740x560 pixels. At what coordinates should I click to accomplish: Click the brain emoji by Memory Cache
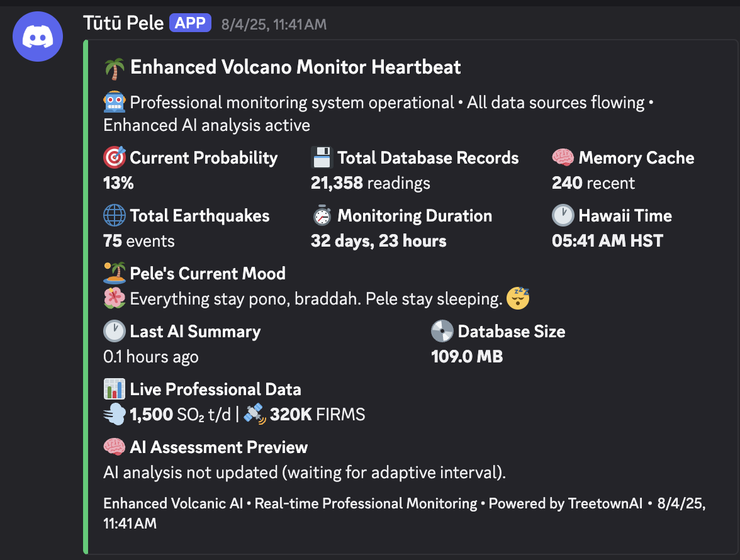[x=563, y=158]
